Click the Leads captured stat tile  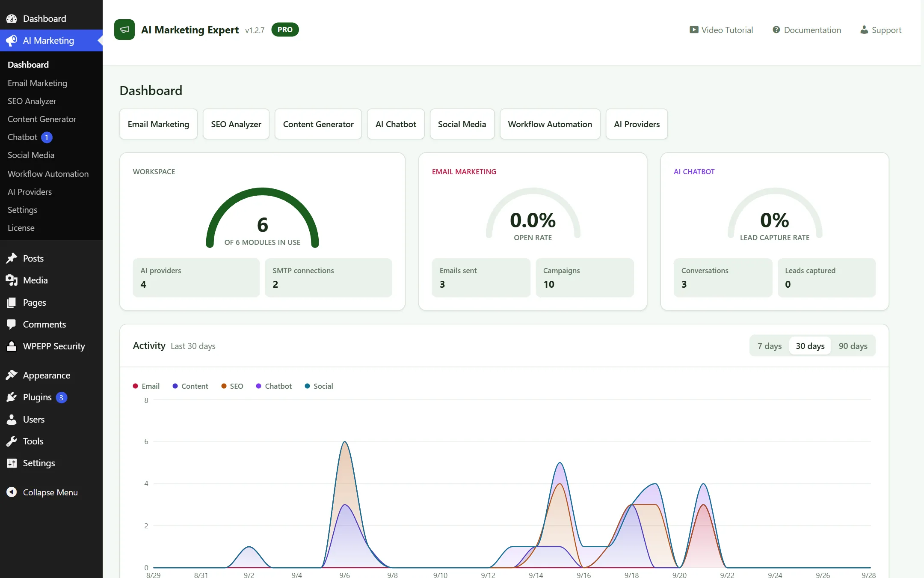point(826,277)
